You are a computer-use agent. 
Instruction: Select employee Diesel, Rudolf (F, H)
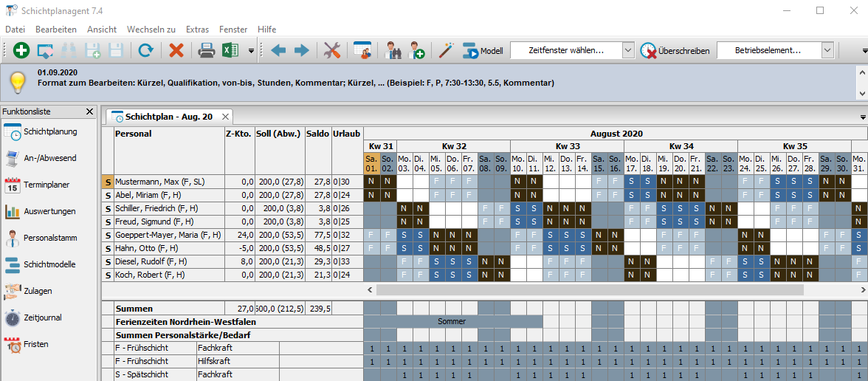pyautogui.click(x=169, y=261)
